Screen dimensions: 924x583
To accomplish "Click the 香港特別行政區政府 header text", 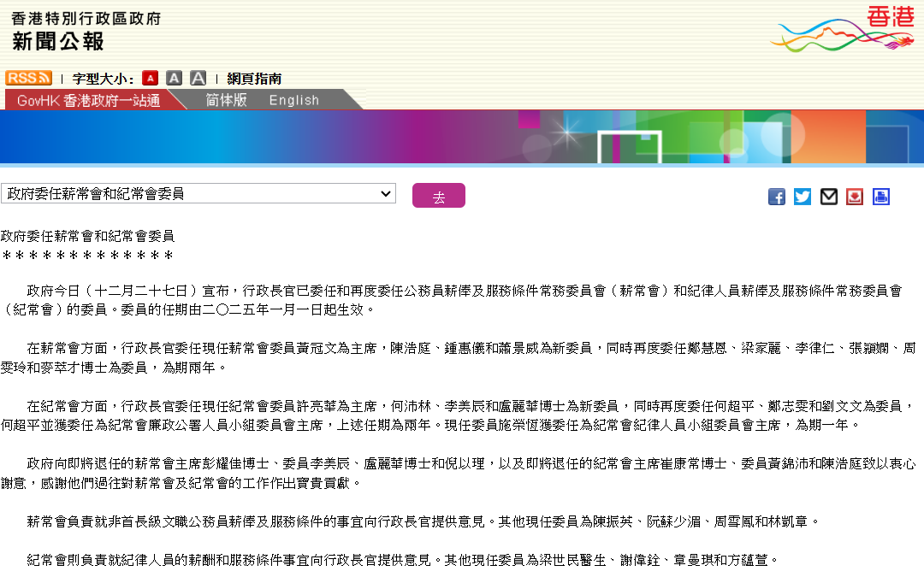I will coord(86,18).
